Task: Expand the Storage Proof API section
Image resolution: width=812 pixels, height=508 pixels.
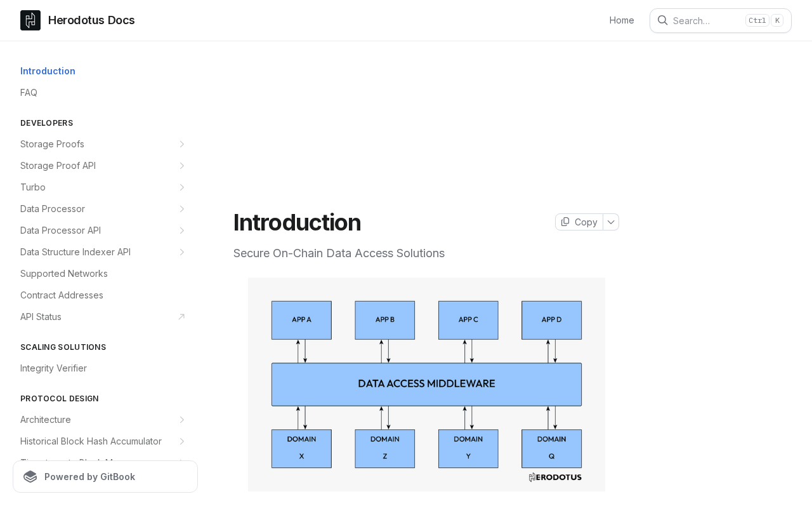Action: (x=181, y=166)
